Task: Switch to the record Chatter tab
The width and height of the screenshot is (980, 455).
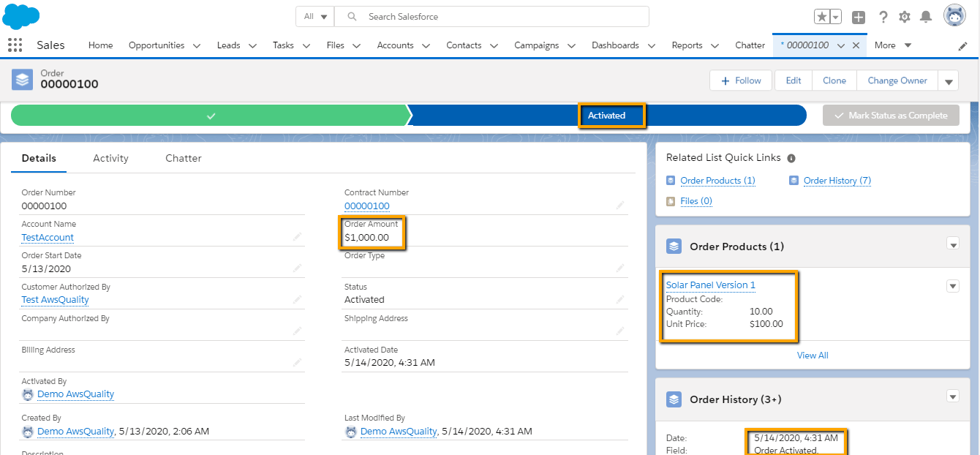Action: (x=183, y=158)
